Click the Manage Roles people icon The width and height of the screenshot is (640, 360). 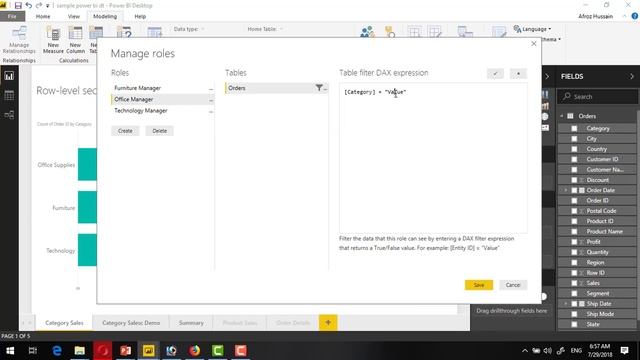coord(367,31)
